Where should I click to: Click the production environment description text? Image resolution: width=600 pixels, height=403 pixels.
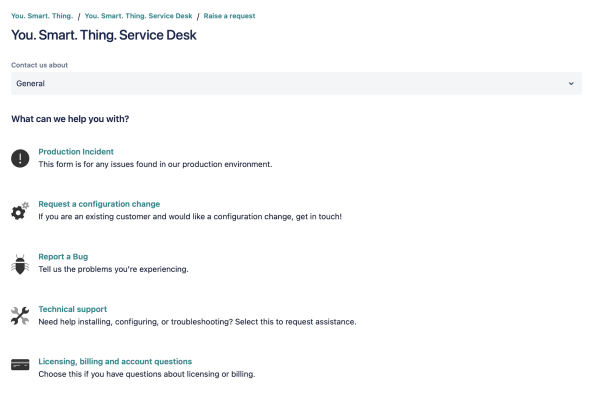click(x=155, y=164)
